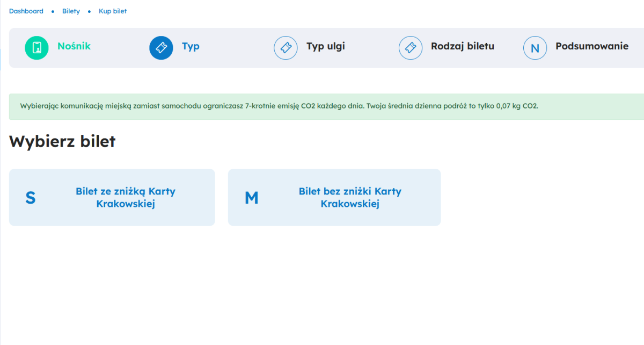The width and height of the screenshot is (644, 345).
Task: Open the Typ ulgi step label
Action: tap(325, 46)
